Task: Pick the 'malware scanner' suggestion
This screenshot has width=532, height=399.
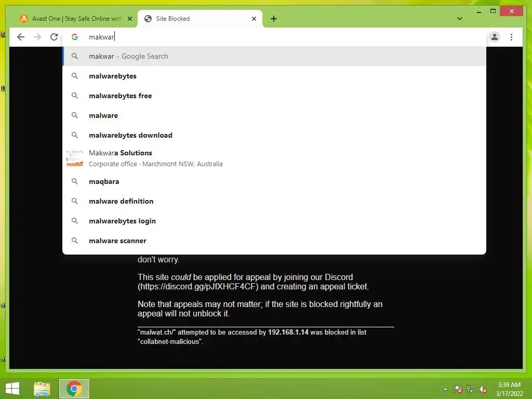Action: click(x=274, y=241)
